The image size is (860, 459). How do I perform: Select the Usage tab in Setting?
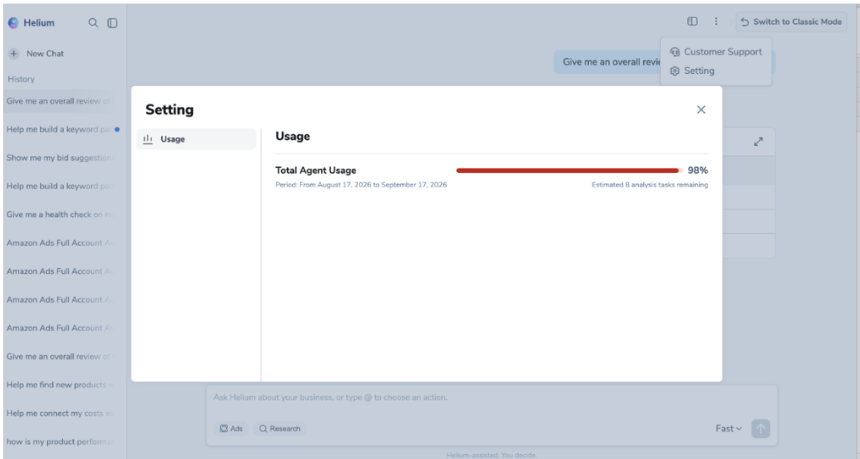196,139
